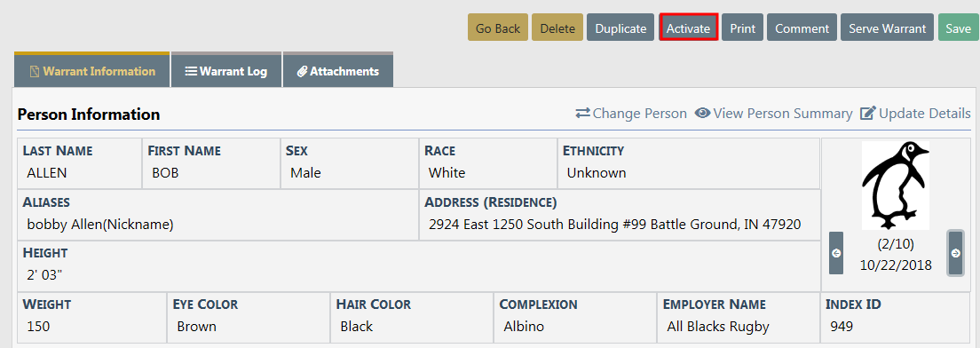This screenshot has height=348, width=980.
Task: Click the paperclip icon on Attachments tab
Action: pos(302,71)
